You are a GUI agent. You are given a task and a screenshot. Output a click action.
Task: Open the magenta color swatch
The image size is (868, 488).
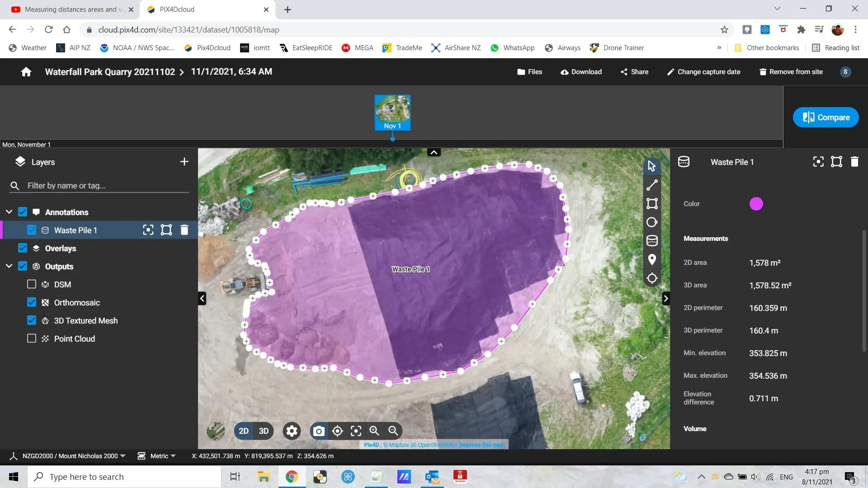(756, 204)
